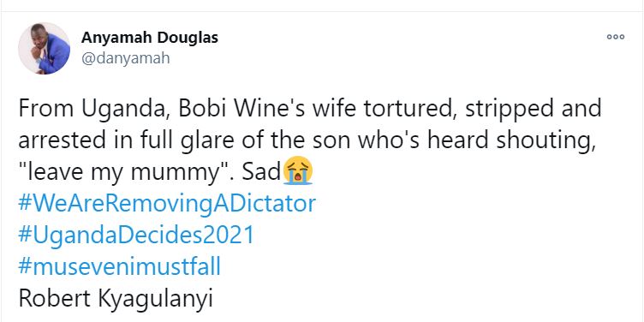The width and height of the screenshot is (644, 322).
Task: Click Anyamah Douglas profile avatar picture
Action: tap(44, 49)
